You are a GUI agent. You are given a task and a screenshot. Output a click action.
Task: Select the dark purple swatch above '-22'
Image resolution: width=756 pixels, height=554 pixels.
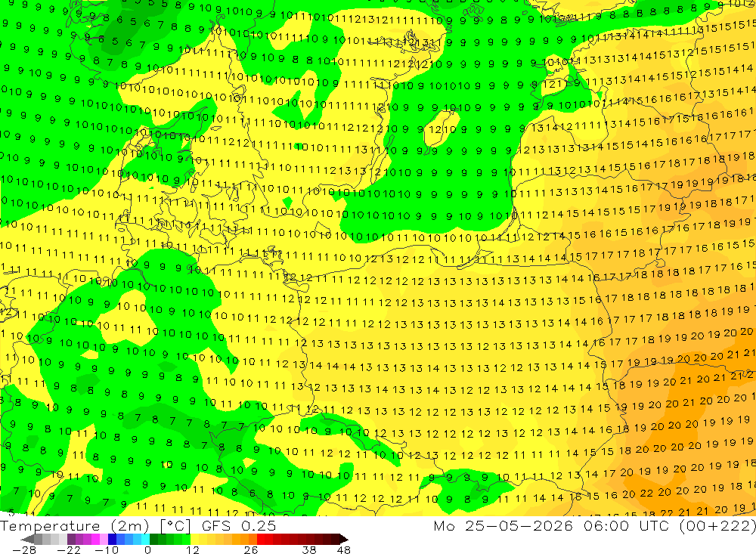click(71, 539)
